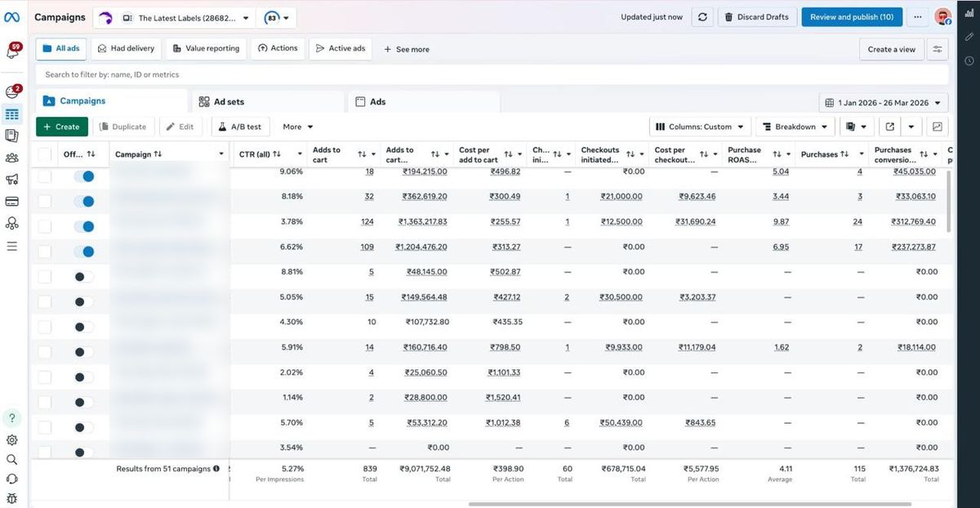Viewport: 980px width, 508px height.
Task: Turn off the campaign with 6.62% CTR
Action: (x=84, y=252)
